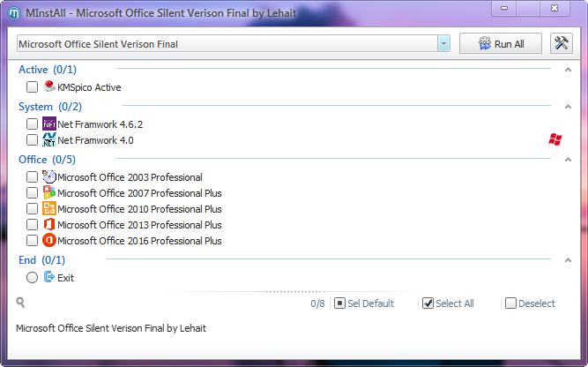Screen dimensions: 588x367
Task: Select the Exit radio button
Action: coord(33,278)
